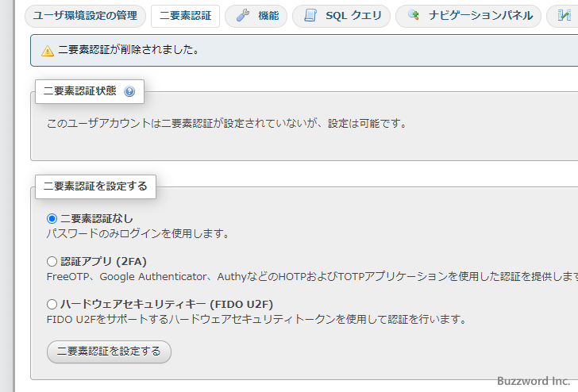This screenshot has width=578, height=392.
Task: Click the SQL クエリ tab icon
Action: click(x=310, y=16)
